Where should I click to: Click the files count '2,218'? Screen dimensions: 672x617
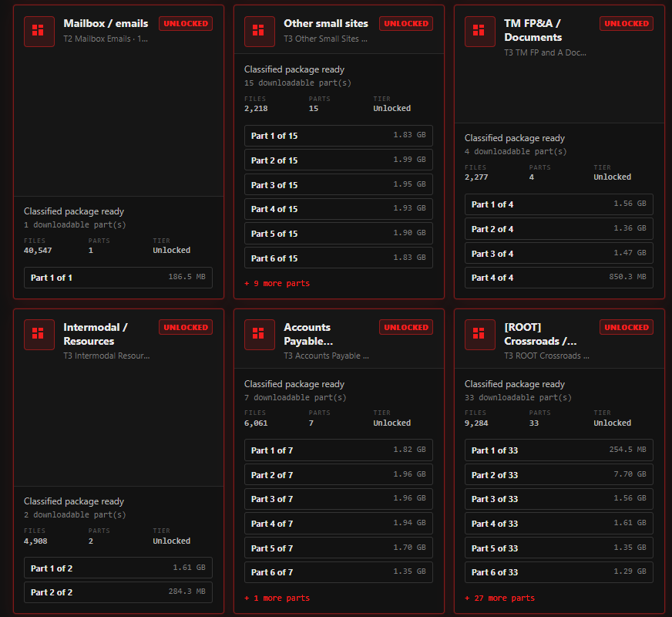pyautogui.click(x=256, y=109)
